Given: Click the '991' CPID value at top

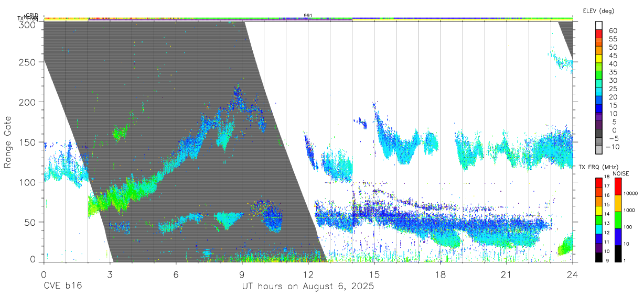Looking at the screenshot, I should pyautogui.click(x=308, y=15).
